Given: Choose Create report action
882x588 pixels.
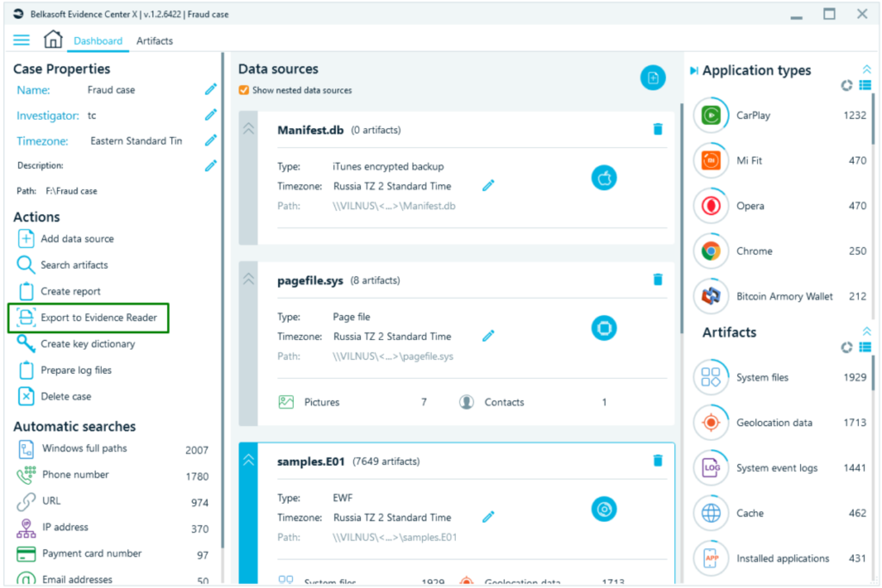Looking at the screenshot, I should pos(59,291).
